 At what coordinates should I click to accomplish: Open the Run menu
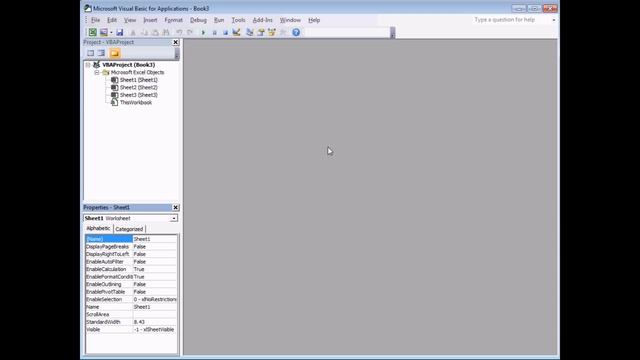click(x=219, y=20)
